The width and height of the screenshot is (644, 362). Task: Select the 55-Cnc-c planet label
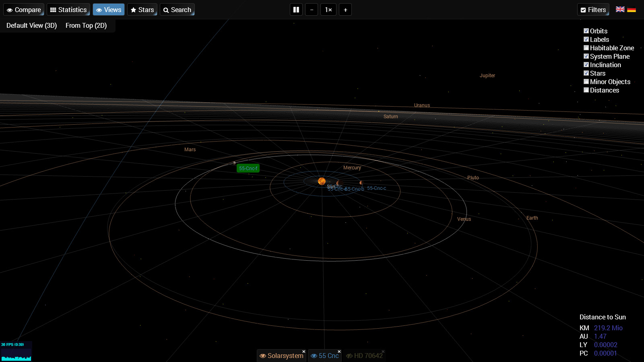[376, 188]
